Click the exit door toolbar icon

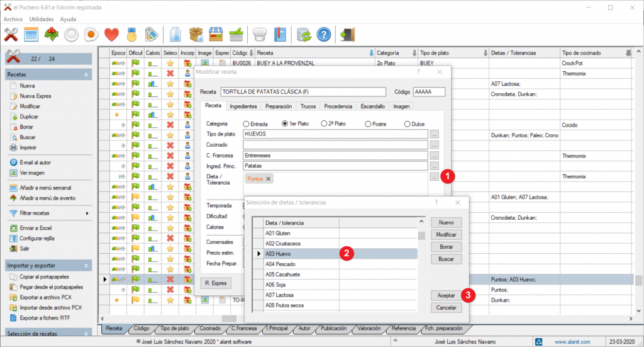pos(346,34)
